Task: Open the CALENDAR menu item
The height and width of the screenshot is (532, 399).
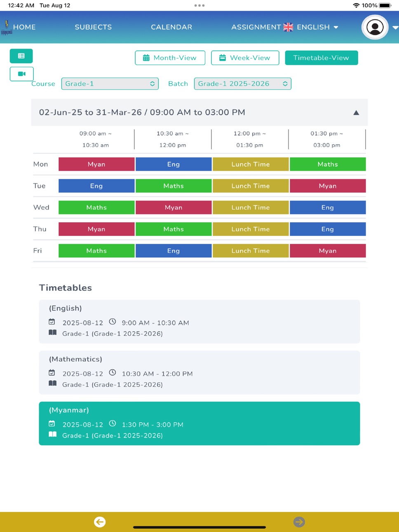Action: click(x=171, y=27)
